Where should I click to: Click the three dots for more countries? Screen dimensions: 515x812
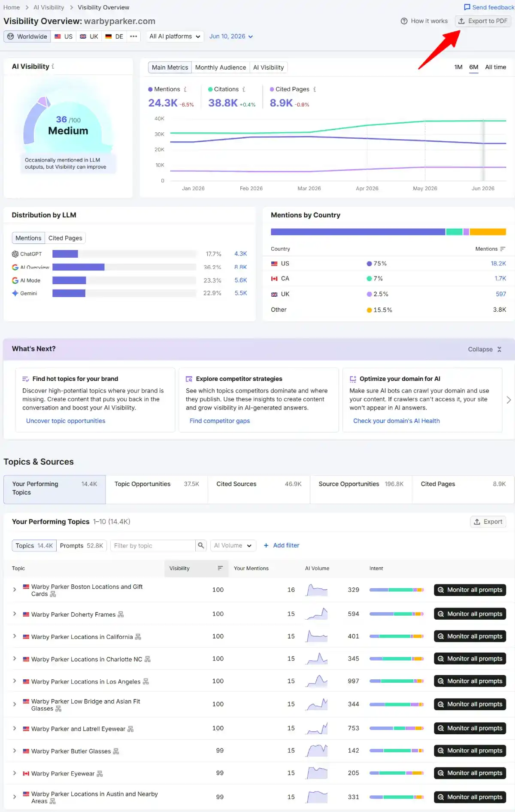[133, 36]
